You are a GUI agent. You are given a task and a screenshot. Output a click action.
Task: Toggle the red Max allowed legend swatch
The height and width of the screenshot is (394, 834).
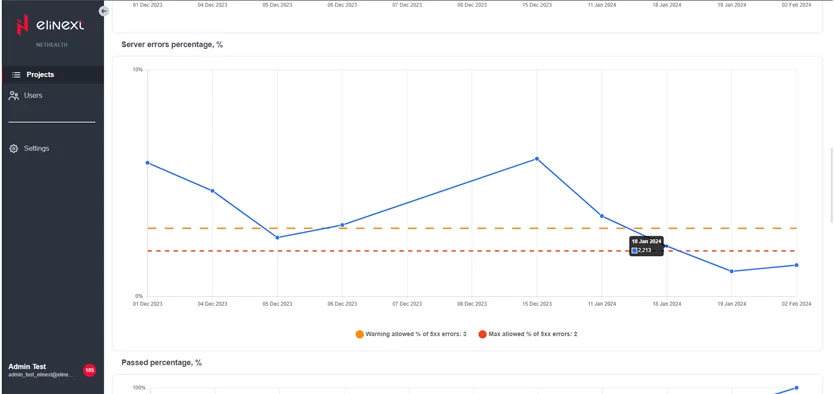482,334
